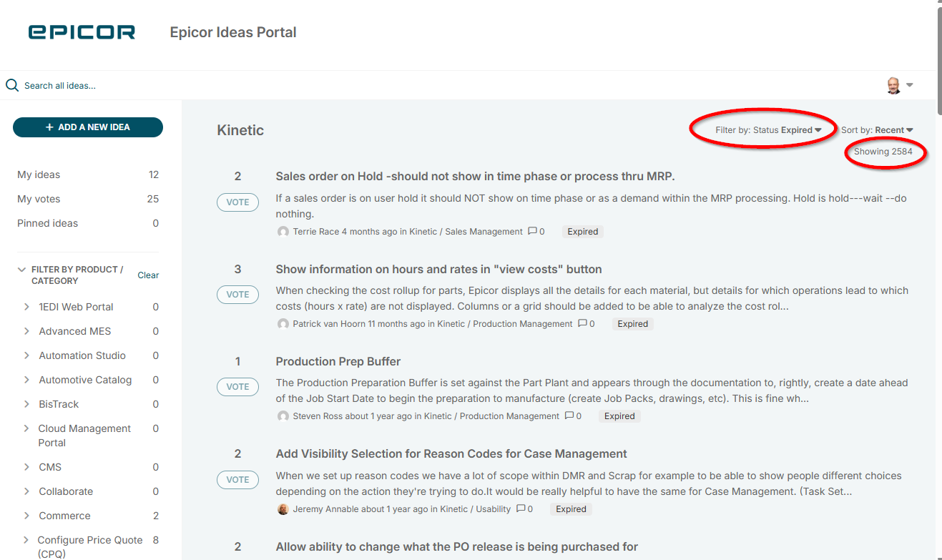This screenshot has height=560, width=942.
Task: Click the Expired tag on Terrie Race's idea
Action: coord(583,232)
